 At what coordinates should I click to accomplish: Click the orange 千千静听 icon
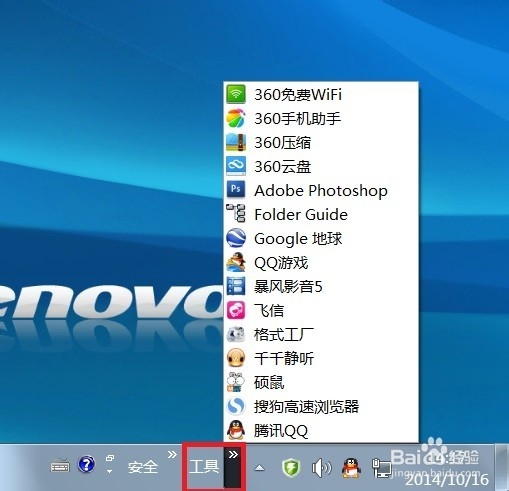(x=236, y=358)
